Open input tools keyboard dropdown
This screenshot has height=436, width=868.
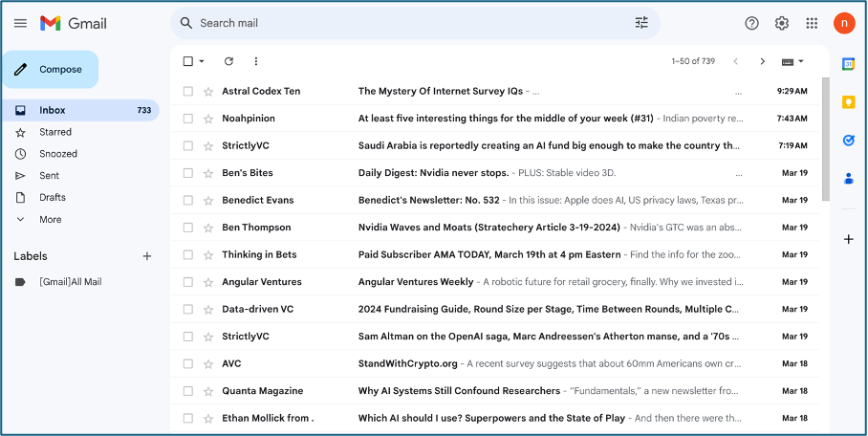pyautogui.click(x=792, y=61)
